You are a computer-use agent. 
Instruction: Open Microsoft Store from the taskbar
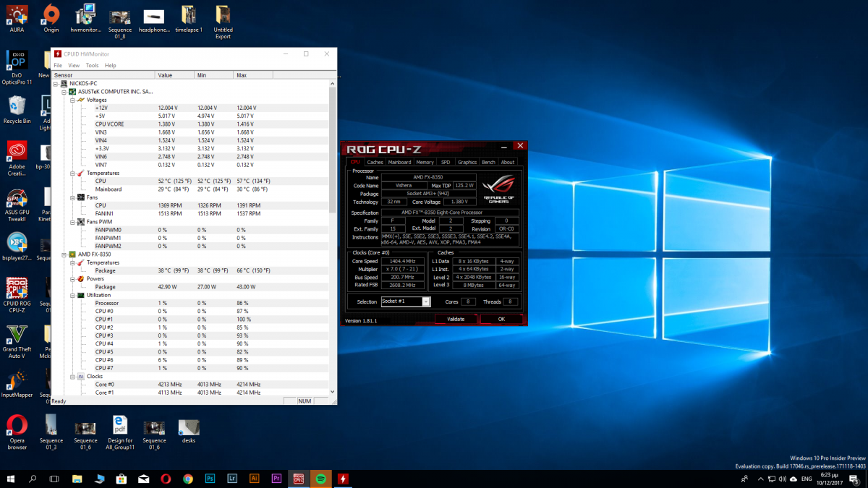[122, 479]
